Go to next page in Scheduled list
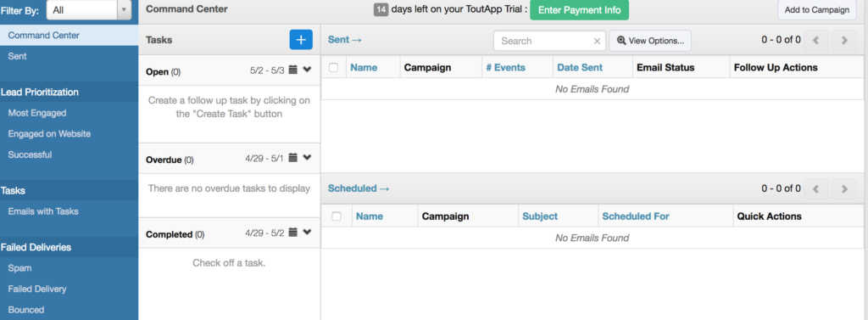Screen dimensions: 868x320 coord(843,188)
